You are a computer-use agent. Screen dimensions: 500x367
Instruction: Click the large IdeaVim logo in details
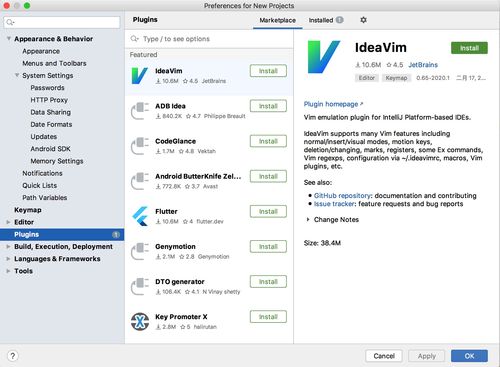(x=324, y=57)
